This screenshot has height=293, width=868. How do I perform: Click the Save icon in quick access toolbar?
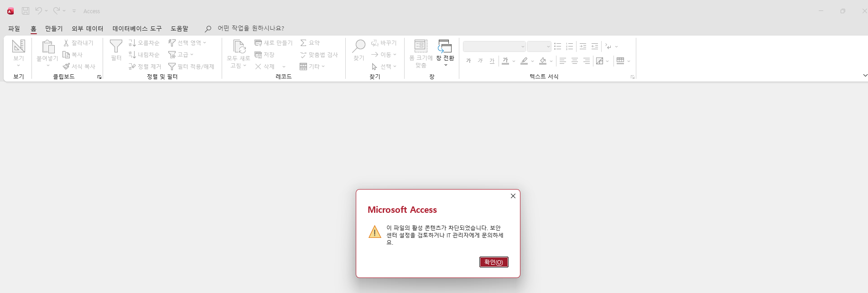coord(26,11)
